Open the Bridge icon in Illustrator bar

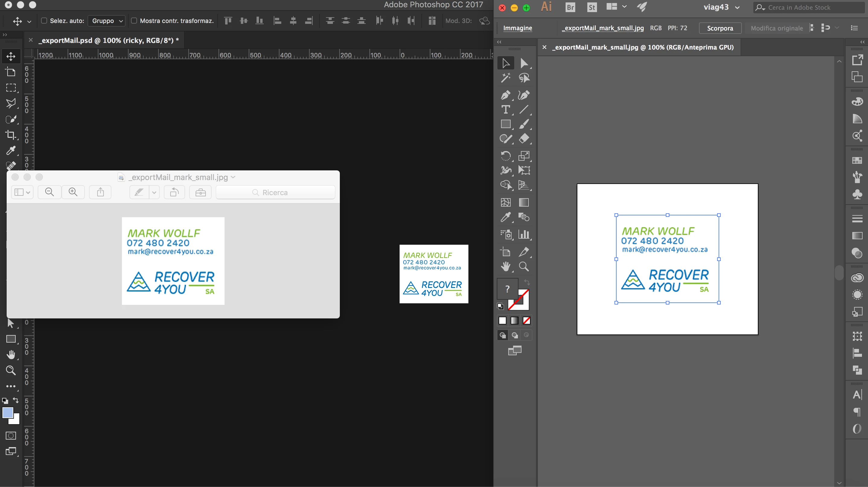click(570, 7)
